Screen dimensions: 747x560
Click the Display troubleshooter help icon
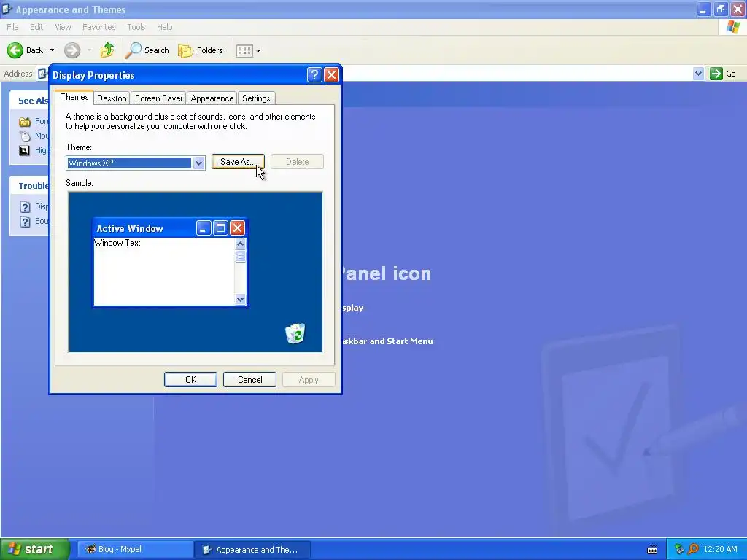[x=26, y=207]
